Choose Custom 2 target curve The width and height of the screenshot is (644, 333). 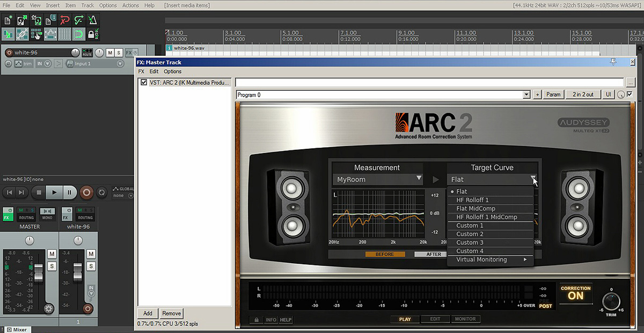point(491,234)
